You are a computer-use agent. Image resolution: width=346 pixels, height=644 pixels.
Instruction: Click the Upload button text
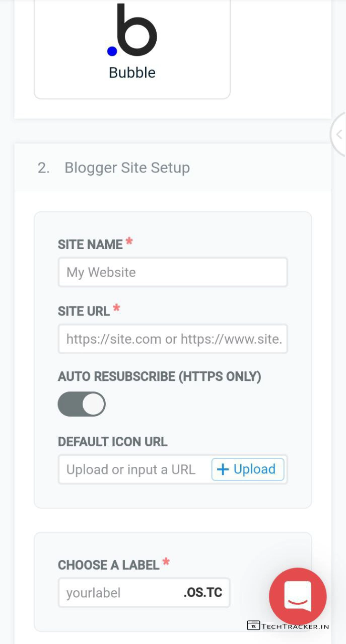[x=254, y=469]
